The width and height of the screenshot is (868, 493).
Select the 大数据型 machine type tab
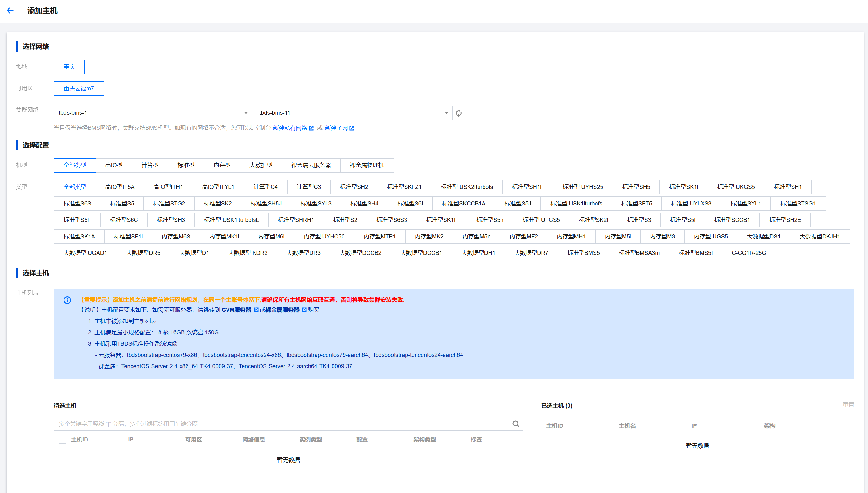(x=260, y=165)
